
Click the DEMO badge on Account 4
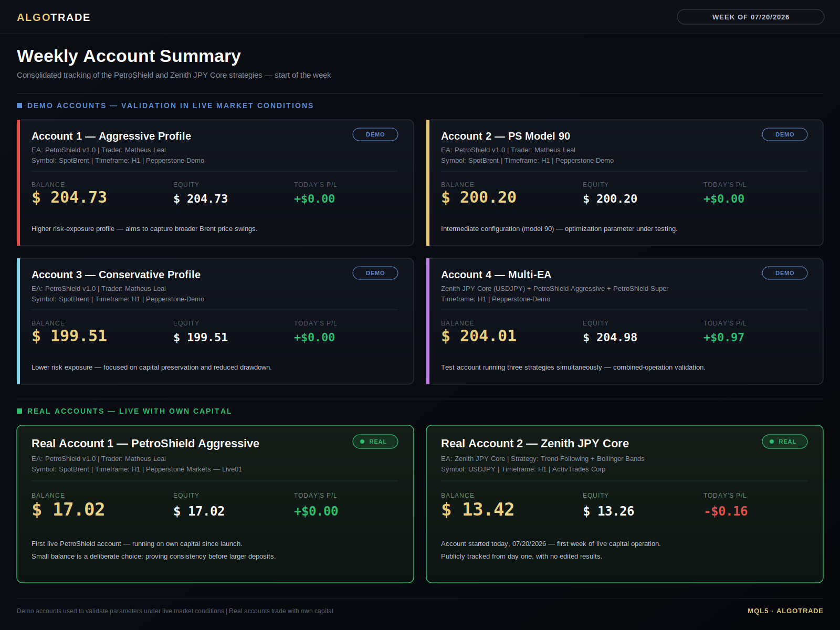point(785,273)
